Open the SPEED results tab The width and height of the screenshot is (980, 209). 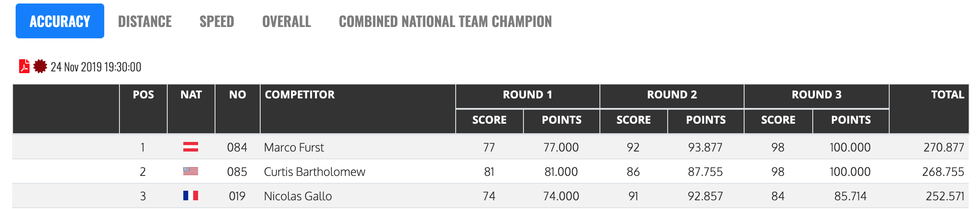[217, 21]
